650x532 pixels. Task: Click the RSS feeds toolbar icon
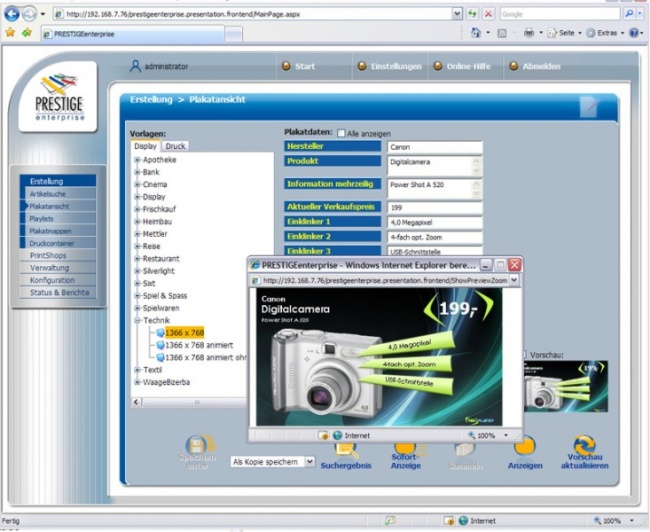502,33
